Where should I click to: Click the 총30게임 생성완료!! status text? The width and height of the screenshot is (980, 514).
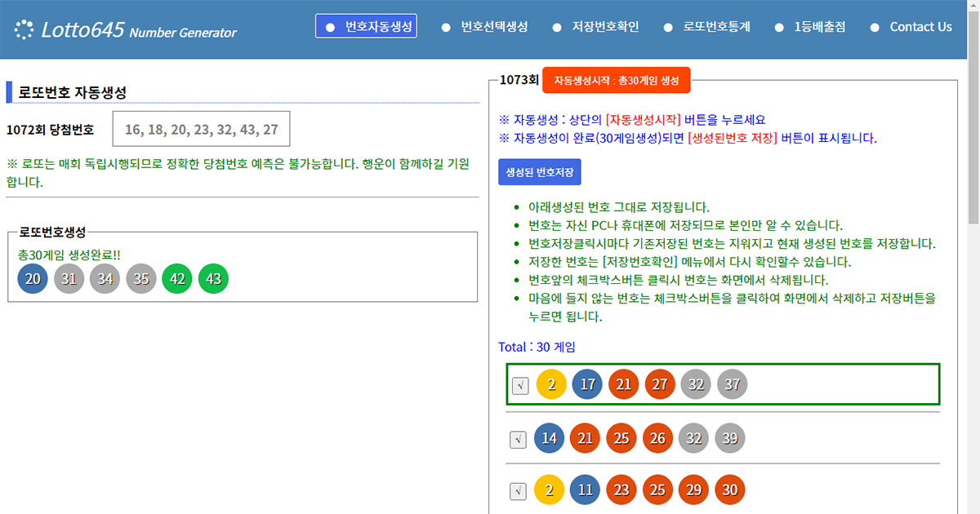coord(69,255)
